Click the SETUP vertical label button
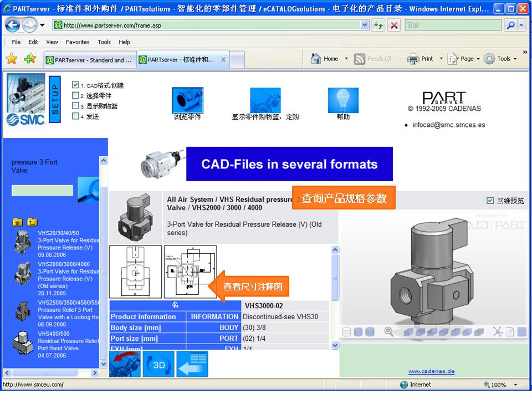532x399 pixels. 55,99
